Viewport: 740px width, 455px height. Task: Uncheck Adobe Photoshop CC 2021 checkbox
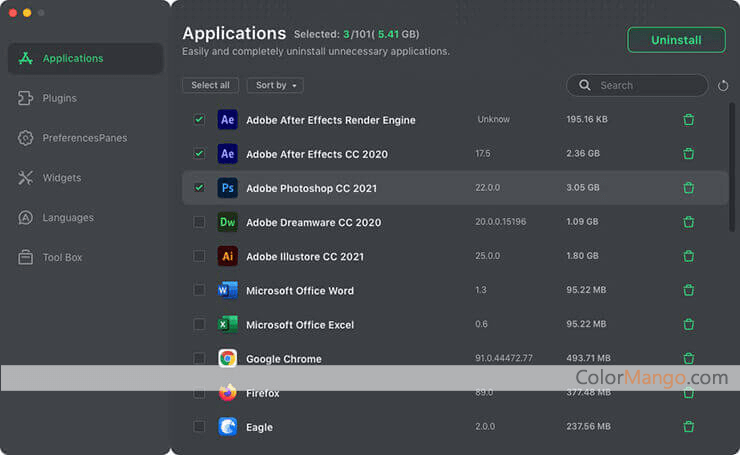(199, 188)
